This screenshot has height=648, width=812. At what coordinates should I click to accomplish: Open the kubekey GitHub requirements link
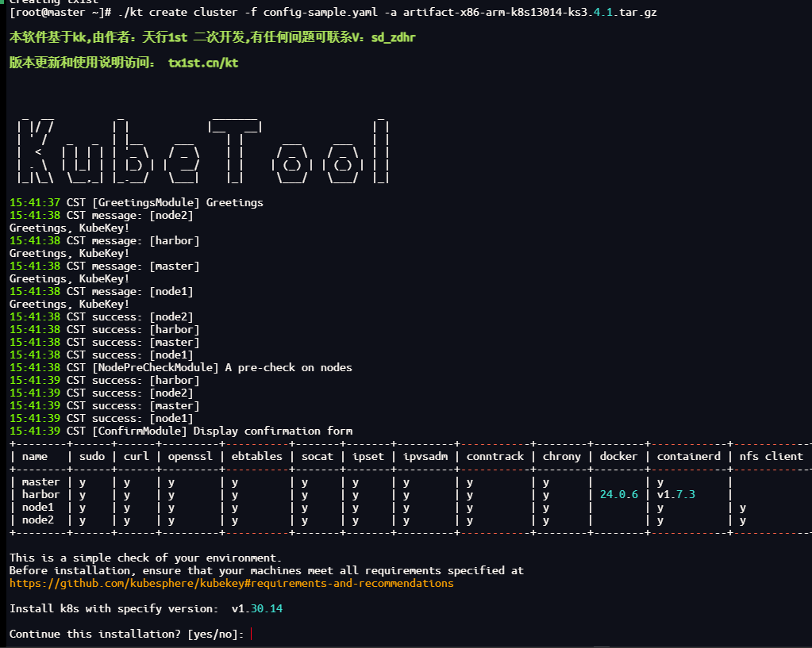tap(232, 583)
